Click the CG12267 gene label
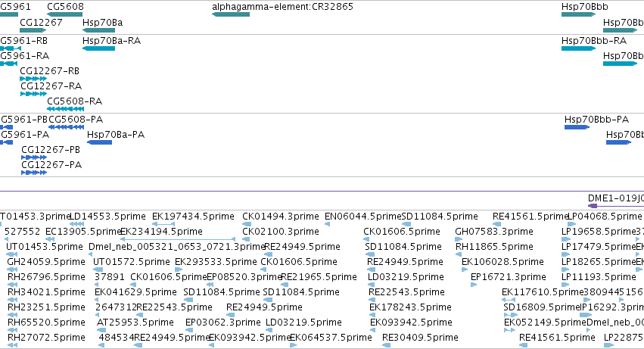The width and height of the screenshot is (644, 349). [41, 22]
